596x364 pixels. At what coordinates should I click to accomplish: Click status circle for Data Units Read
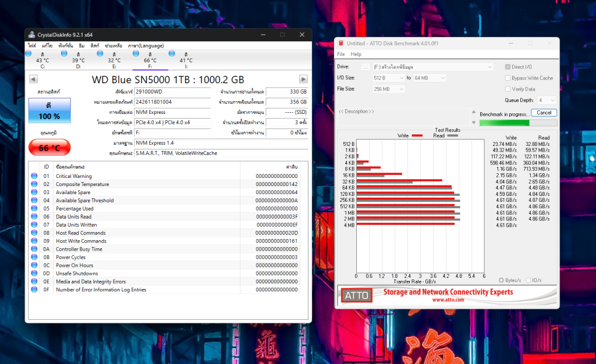34,217
